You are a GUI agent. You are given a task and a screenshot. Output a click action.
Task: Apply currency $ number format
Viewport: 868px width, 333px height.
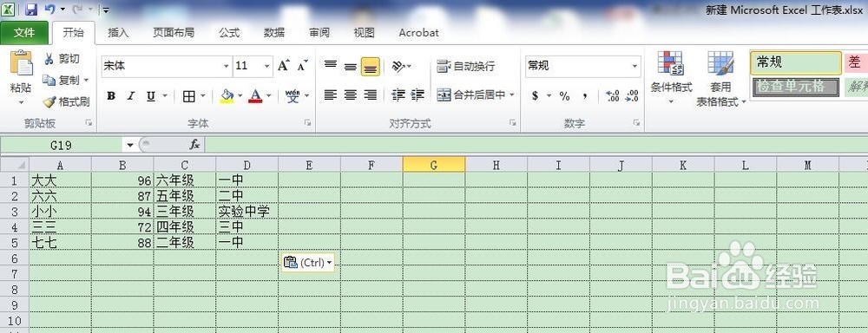[x=535, y=96]
